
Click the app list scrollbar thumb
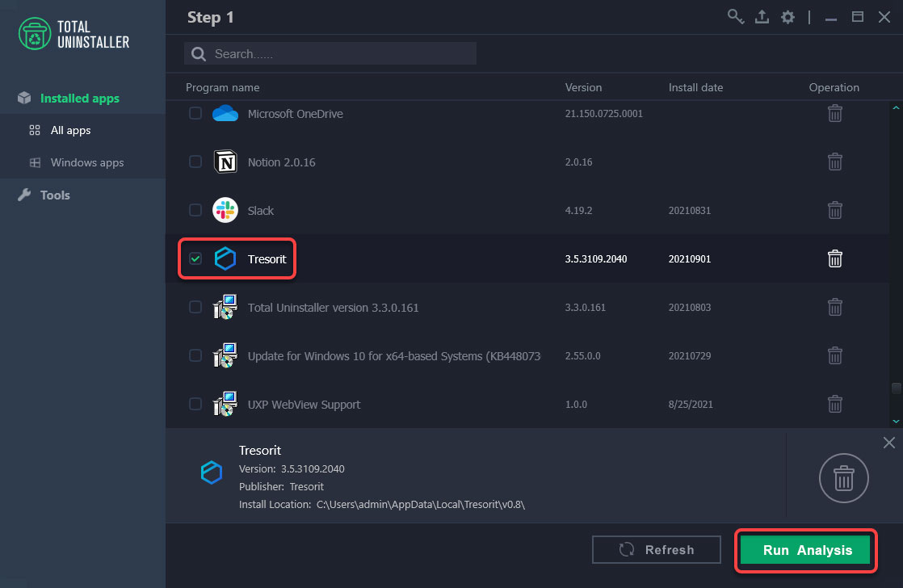[x=896, y=388]
